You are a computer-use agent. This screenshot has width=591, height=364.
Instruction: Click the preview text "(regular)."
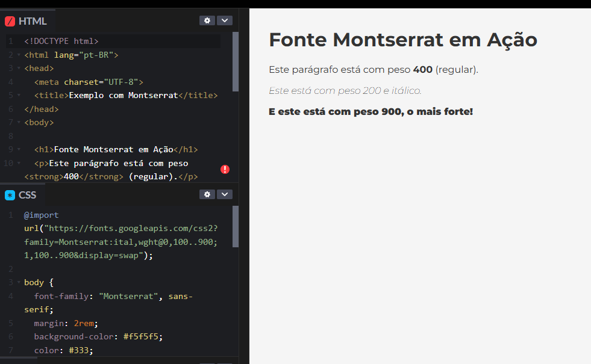tap(457, 70)
